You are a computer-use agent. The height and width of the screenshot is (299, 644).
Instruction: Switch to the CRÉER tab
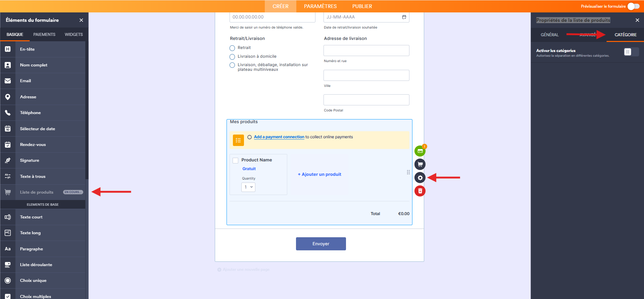281,6
